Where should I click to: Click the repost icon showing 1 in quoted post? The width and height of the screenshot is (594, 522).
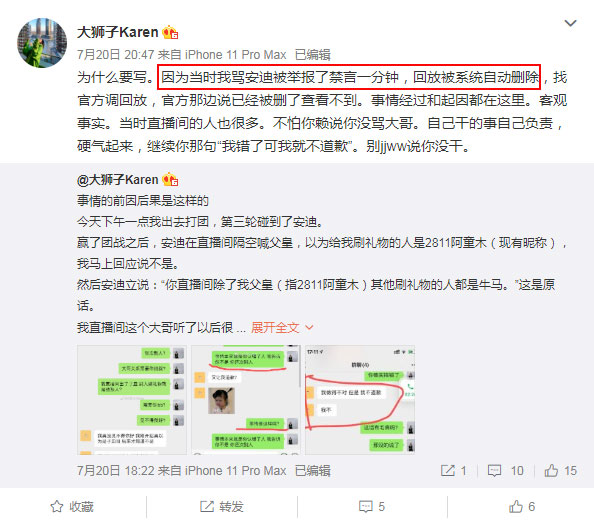coord(453,471)
